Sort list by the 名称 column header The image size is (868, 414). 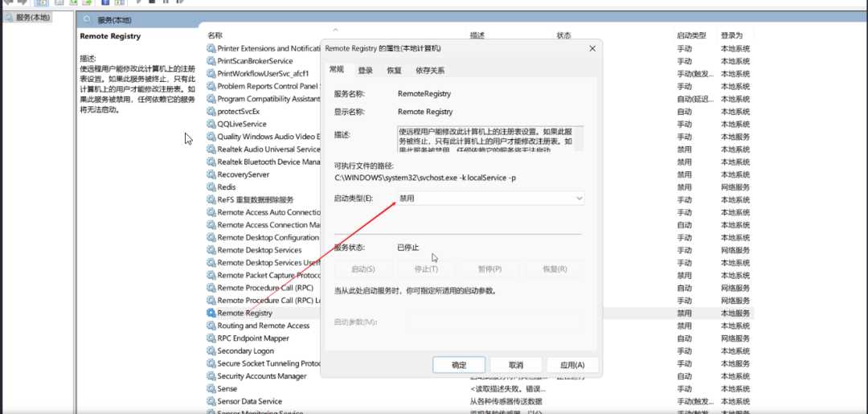[215, 35]
